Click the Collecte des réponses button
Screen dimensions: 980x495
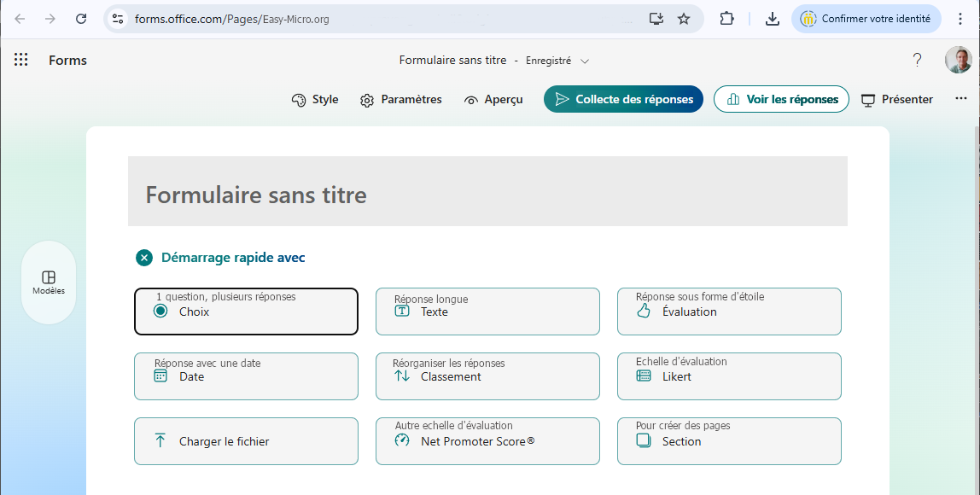click(x=623, y=99)
